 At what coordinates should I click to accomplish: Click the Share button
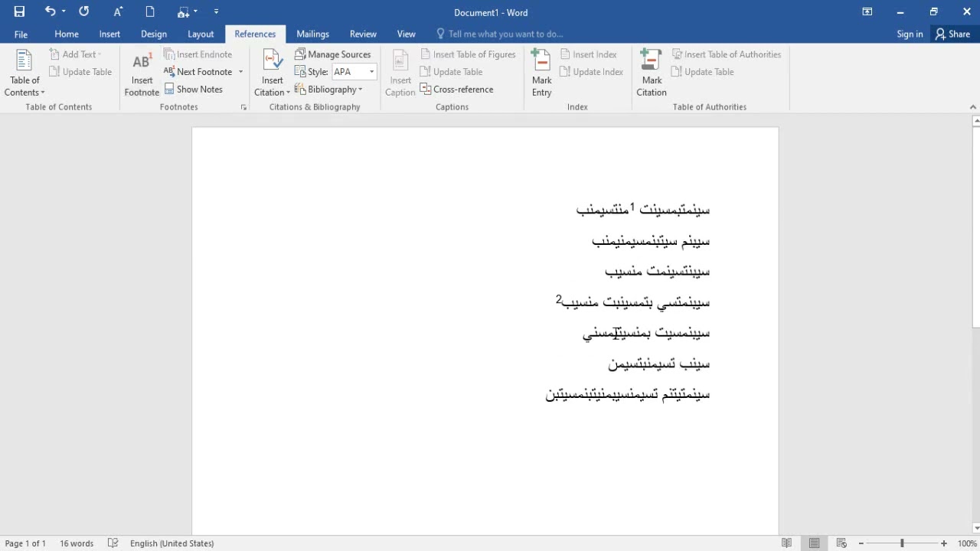coord(952,34)
